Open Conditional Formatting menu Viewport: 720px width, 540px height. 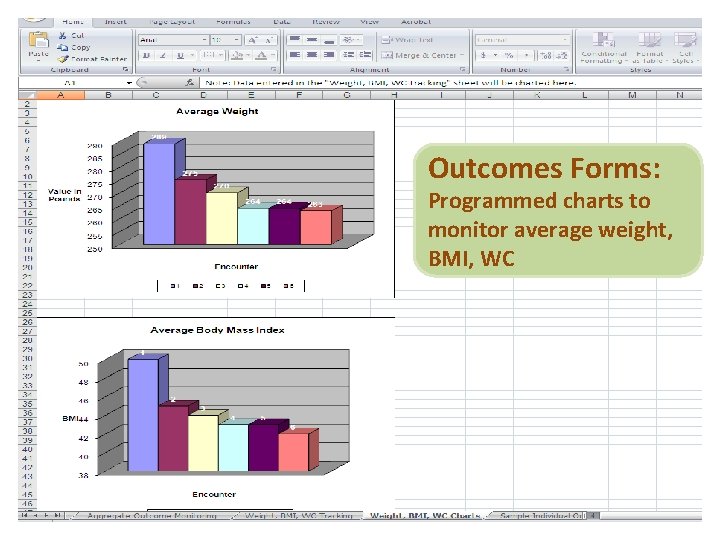604,48
